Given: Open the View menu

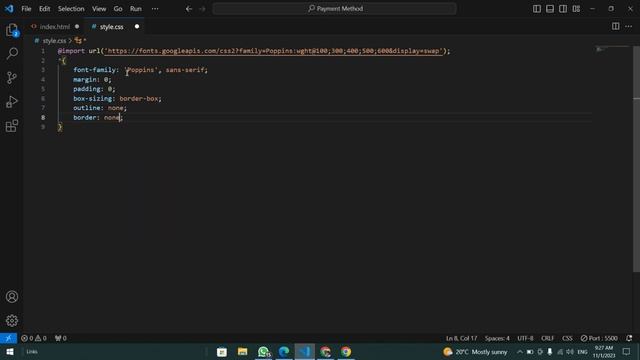Looking at the screenshot, I should tap(99, 9).
